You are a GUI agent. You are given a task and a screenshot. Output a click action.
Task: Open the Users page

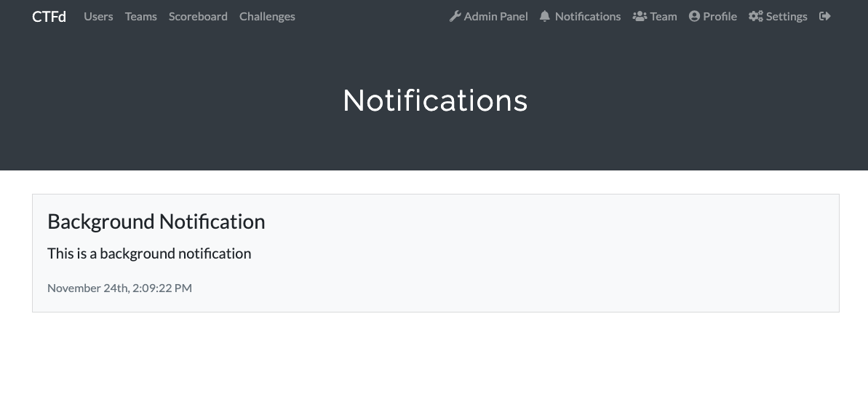tap(98, 16)
